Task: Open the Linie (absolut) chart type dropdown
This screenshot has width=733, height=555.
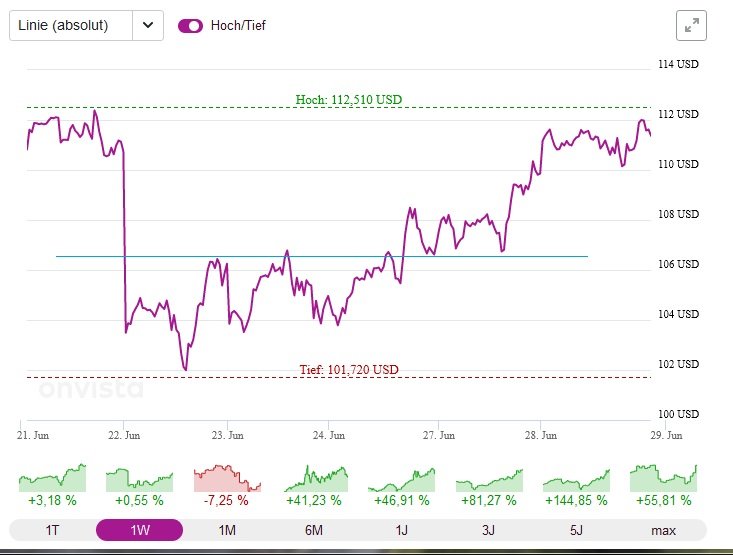Action: click(x=72, y=25)
